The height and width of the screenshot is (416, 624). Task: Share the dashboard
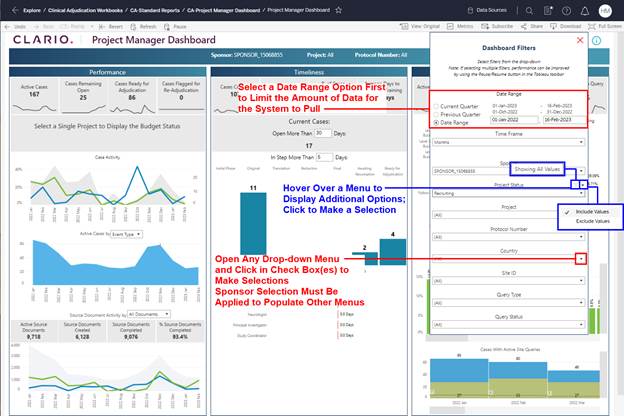(532, 26)
